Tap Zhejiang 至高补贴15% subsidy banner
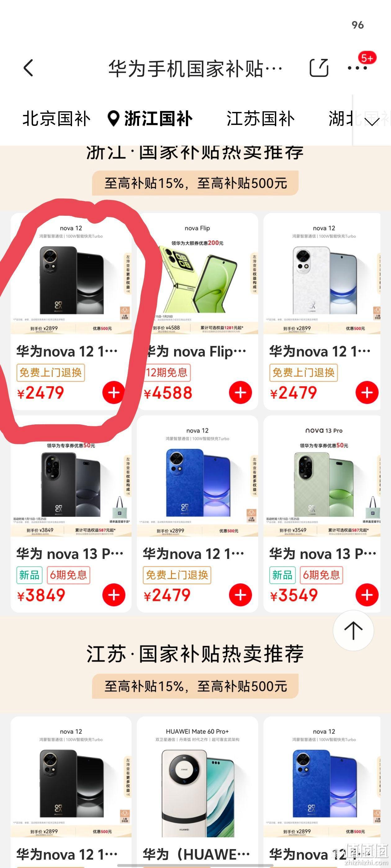391x868 pixels. 195,183
